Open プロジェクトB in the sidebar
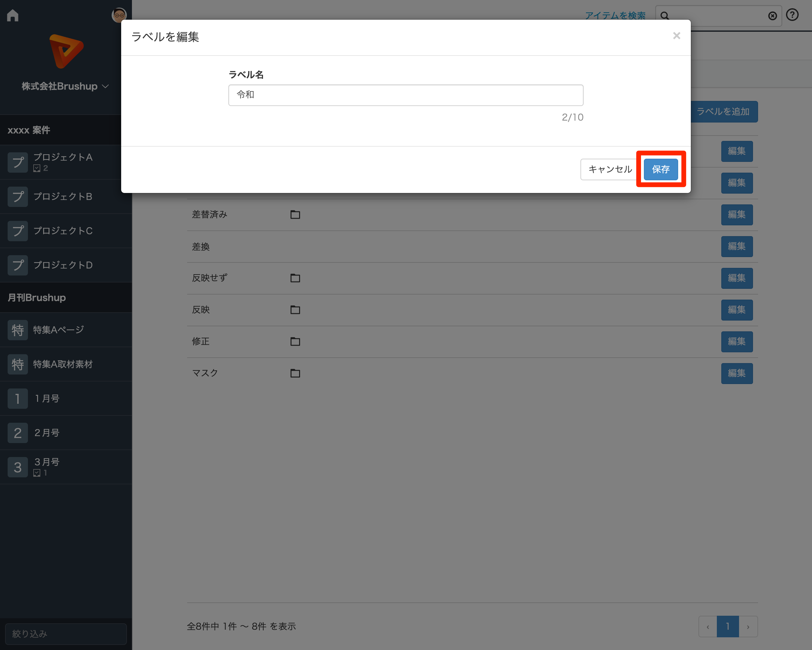812x650 pixels. pyautogui.click(x=62, y=197)
